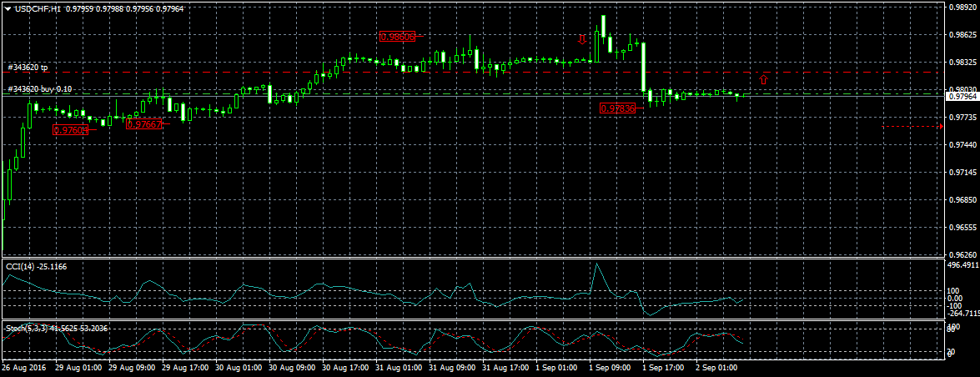This screenshot has height=377, width=980.
Task: Click the 0.98325 price scale value
Action: point(962,63)
